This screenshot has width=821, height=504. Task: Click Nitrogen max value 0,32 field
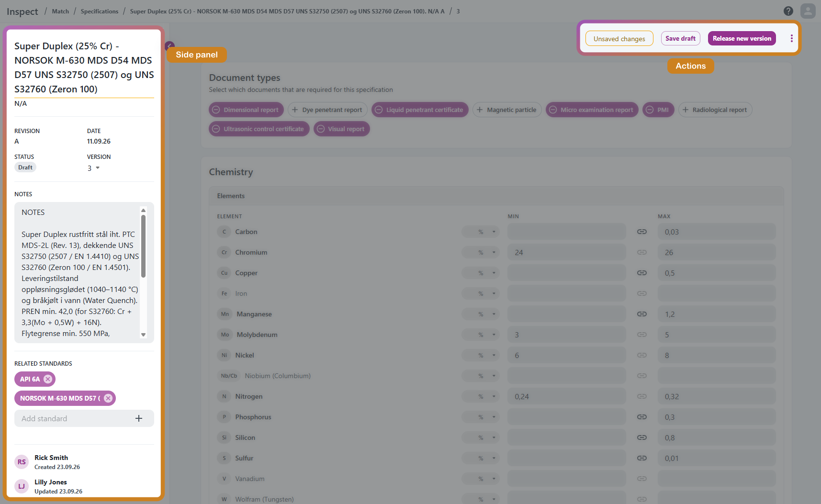point(717,396)
